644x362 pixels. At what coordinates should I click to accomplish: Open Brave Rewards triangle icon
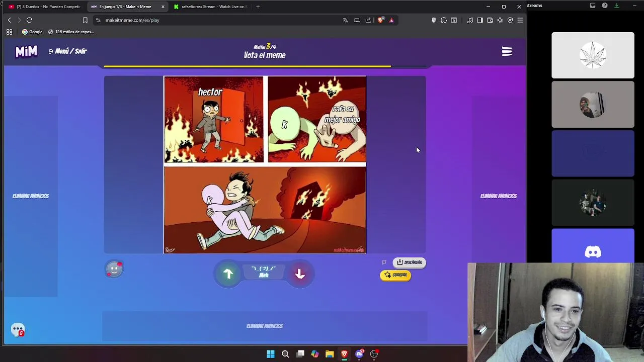click(391, 20)
